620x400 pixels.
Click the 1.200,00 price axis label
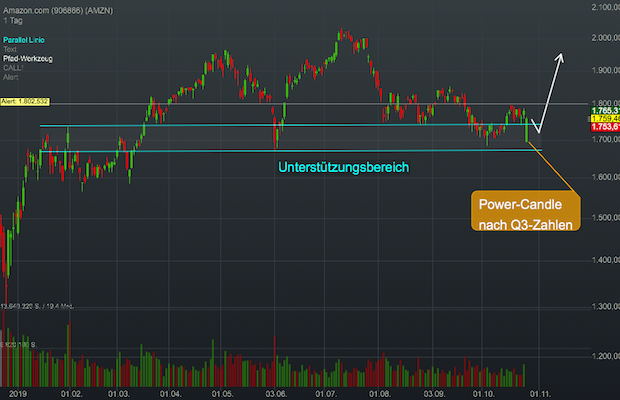[605, 356]
